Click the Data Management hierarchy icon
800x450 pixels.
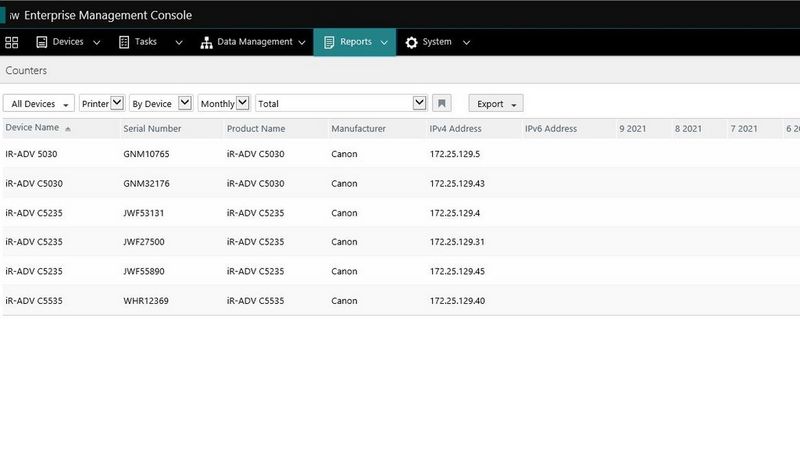206,42
